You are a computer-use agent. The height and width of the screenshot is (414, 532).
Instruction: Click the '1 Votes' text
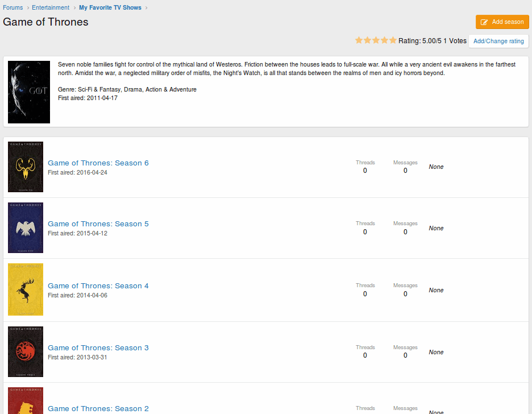[455, 41]
